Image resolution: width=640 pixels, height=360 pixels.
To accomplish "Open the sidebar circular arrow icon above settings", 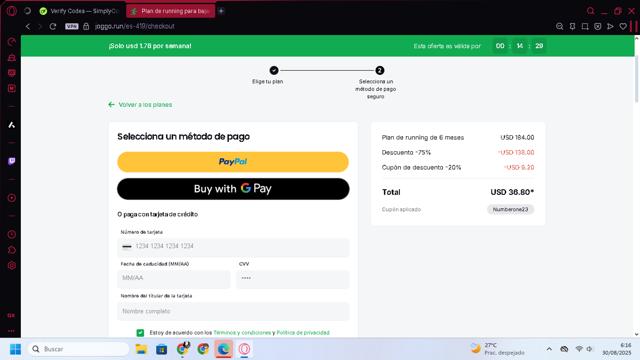I will [x=11, y=250].
